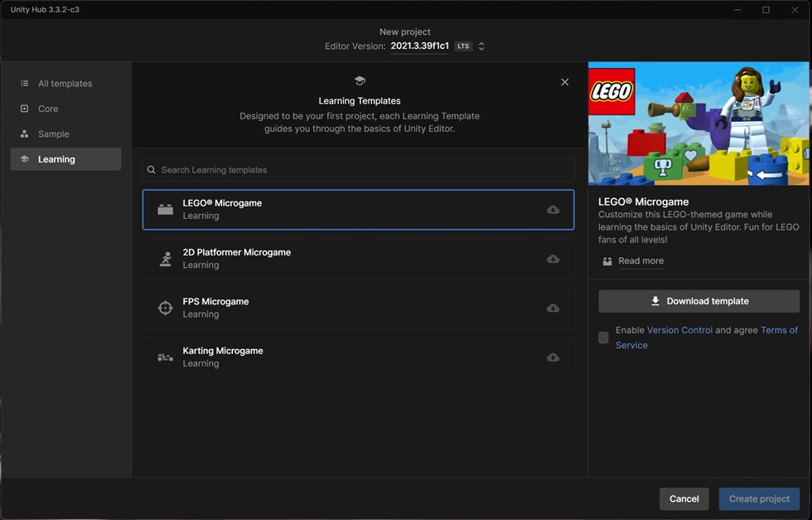The height and width of the screenshot is (520, 812).
Task: Close the Learning Templates info banner
Action: coord(564,82)
